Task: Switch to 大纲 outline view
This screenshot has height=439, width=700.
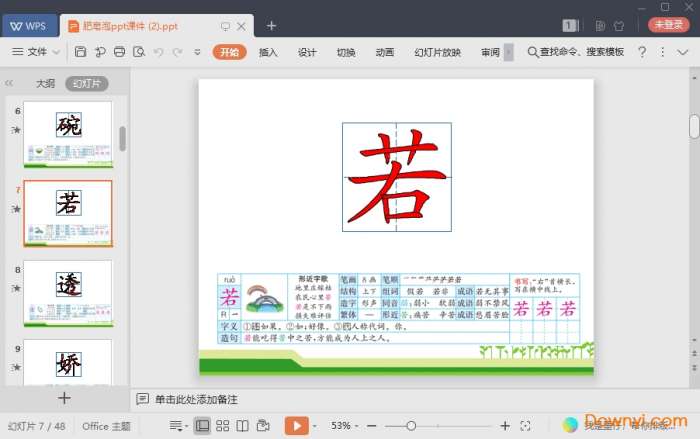Action: 45,83
